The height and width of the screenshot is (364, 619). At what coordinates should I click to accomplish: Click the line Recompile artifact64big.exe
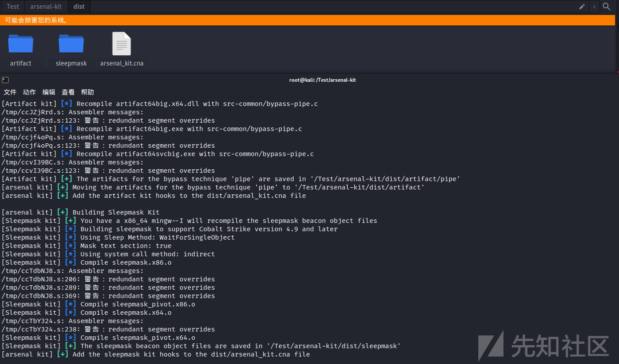(152, 129)
